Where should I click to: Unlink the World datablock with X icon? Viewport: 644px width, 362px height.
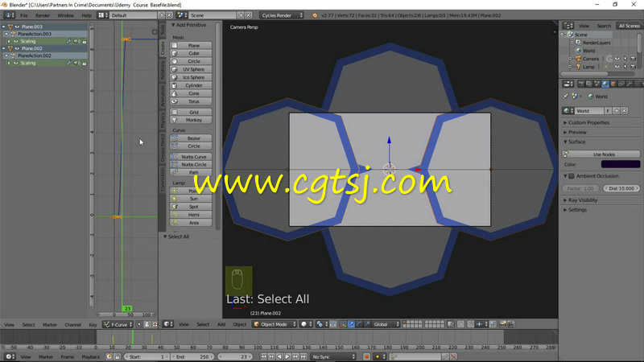coord(625,111)
